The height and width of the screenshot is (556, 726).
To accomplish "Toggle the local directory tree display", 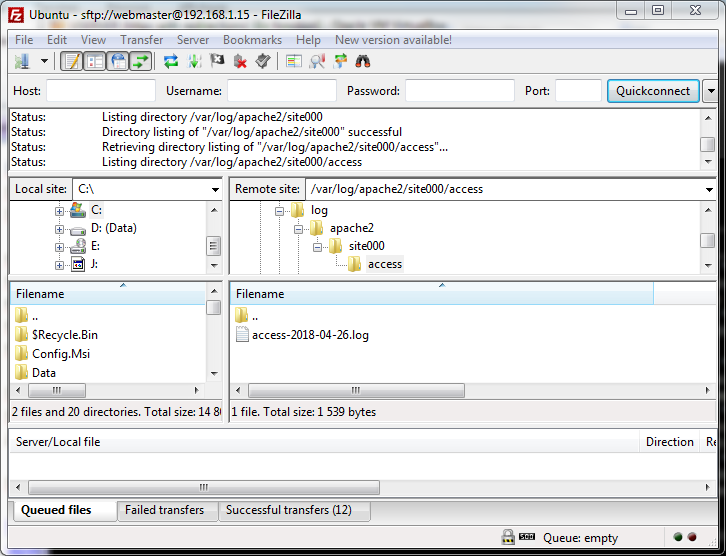I will tap(95, 61).
